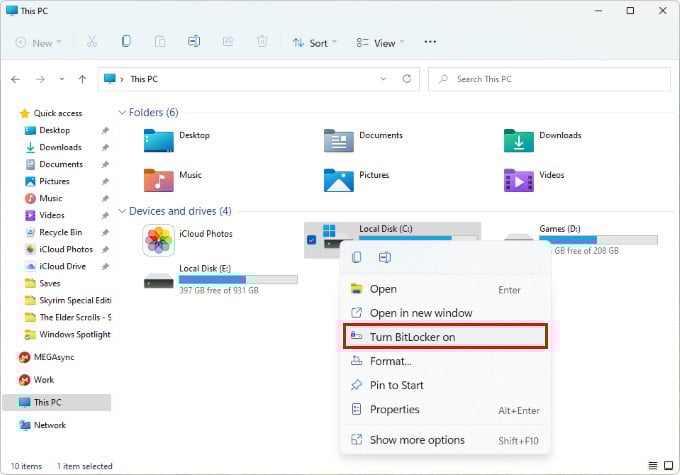Click the Back navigation arrow
Viewport: 680px width, 475px height.
click(x=16, y=79)
